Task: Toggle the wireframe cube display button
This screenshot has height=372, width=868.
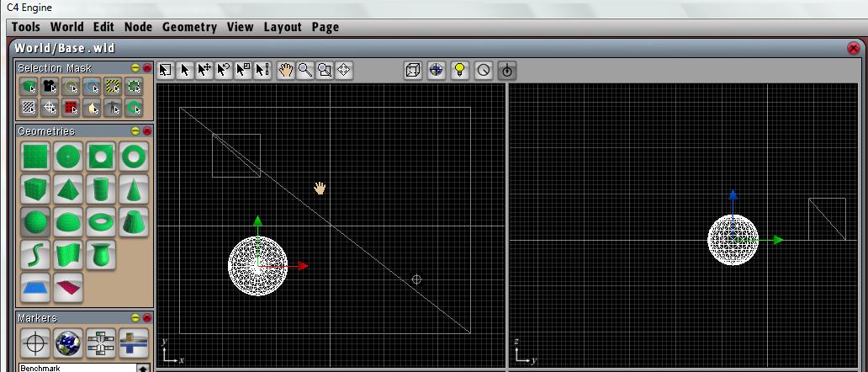Action: click(412, 71)
